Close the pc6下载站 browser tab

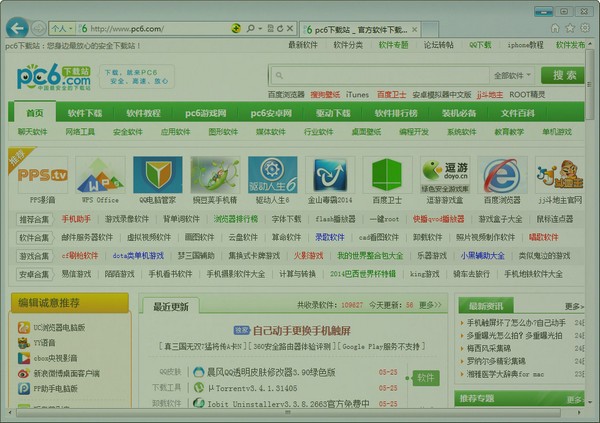click(415, 29)
